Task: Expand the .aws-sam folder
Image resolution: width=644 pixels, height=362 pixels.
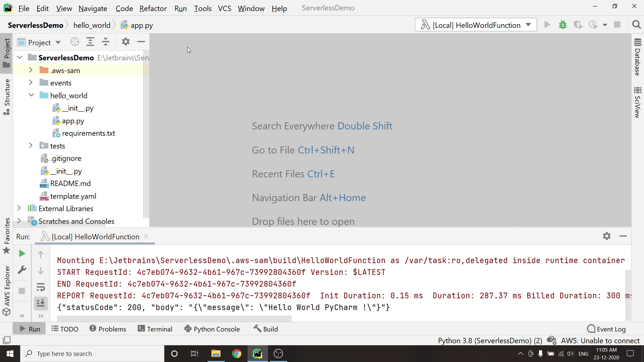Action: (x=31, y=70)
